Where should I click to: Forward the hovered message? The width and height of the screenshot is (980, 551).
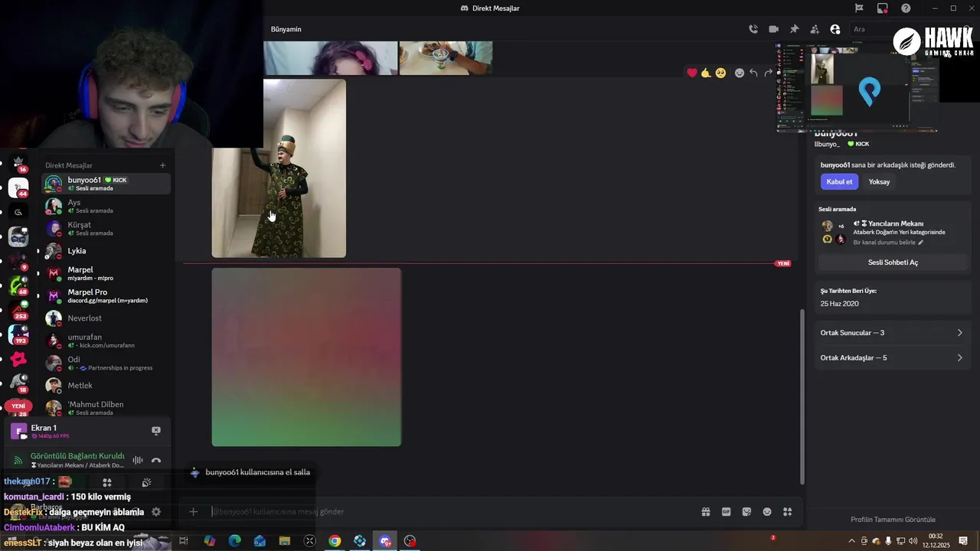768,73
